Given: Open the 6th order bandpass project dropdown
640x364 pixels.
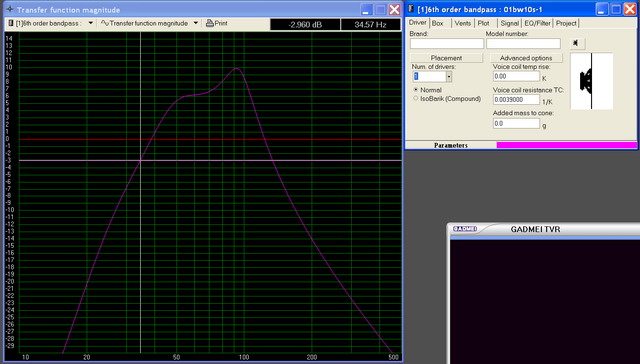Looking at the screenshot, I should click(x=91, y=23).
